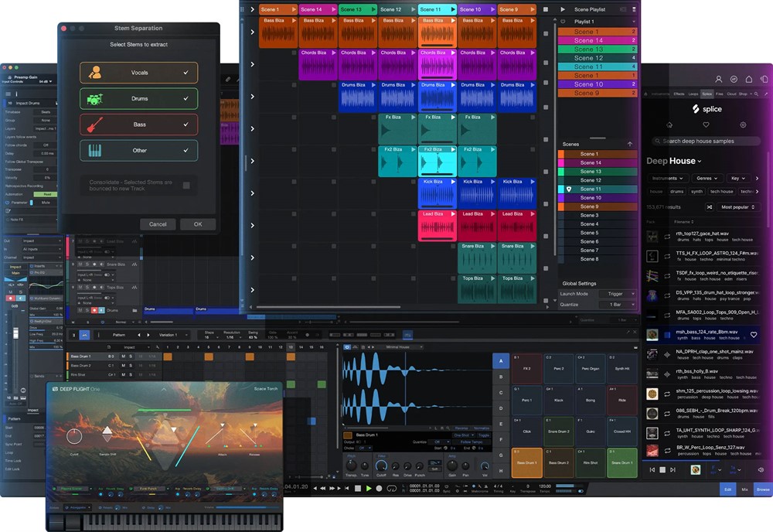Click the Splice credits circle icon
This screenshot has width=773, height=532.
click(734, 79)
